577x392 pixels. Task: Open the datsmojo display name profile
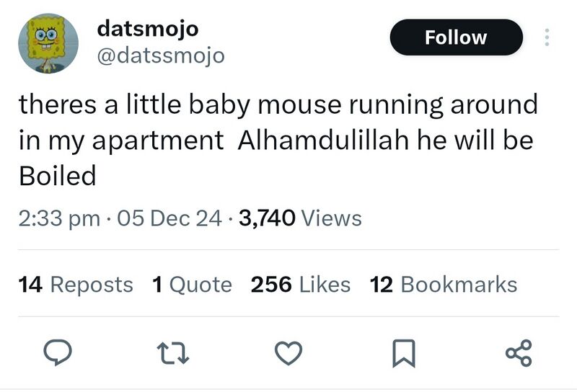coord(147,29)
